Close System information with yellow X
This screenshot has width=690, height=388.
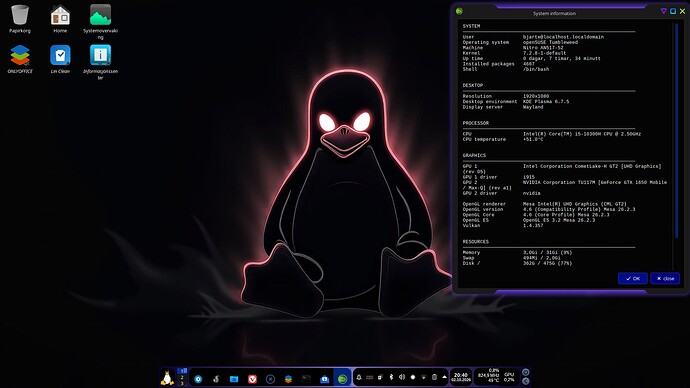682,11
